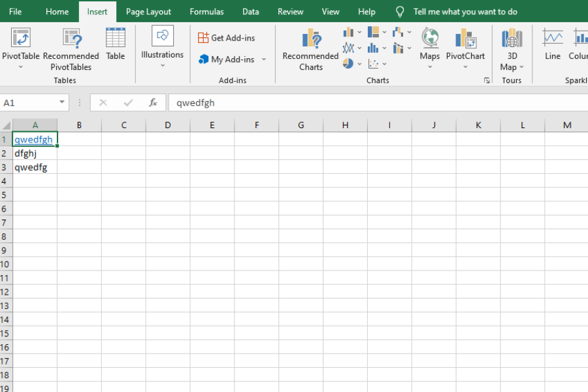Open the My Add-ins dropdown
This screenshot has height=392, width=588.
(264, 59)
